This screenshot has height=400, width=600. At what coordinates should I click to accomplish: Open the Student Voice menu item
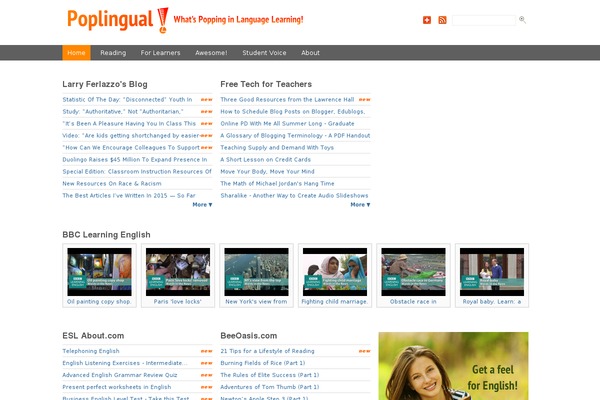264,53
